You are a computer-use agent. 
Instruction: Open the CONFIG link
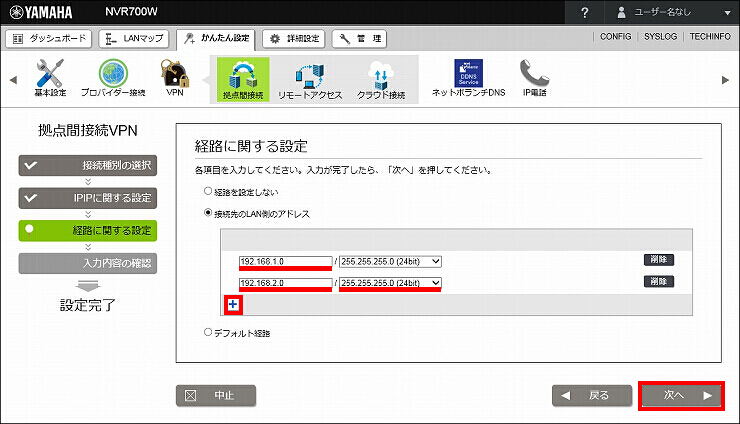coord(615,37)
